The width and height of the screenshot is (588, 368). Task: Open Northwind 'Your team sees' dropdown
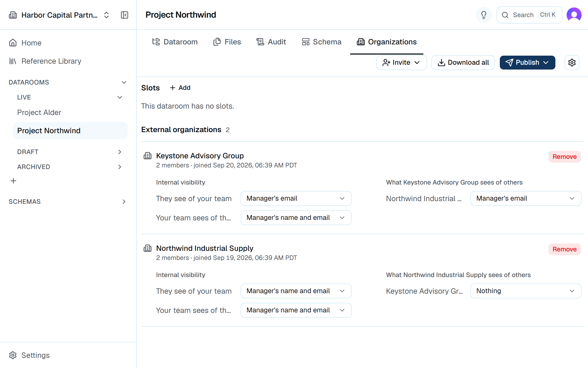[x=296, y=310]
